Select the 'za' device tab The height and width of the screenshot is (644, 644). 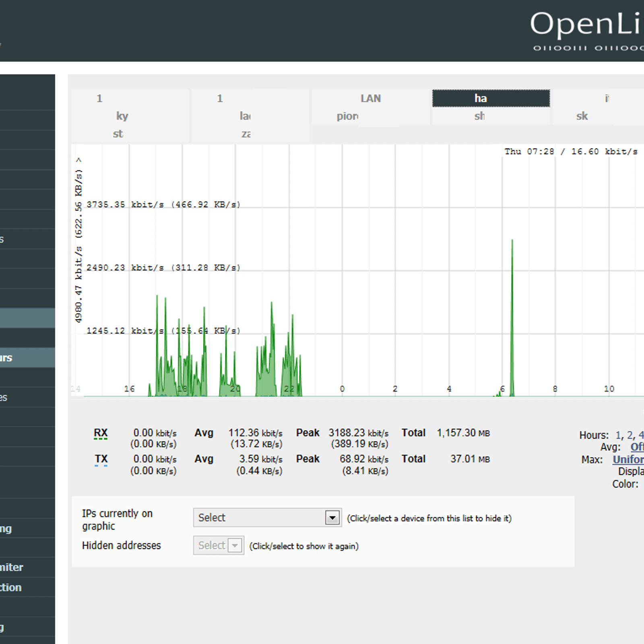click(x=250, y=134)
